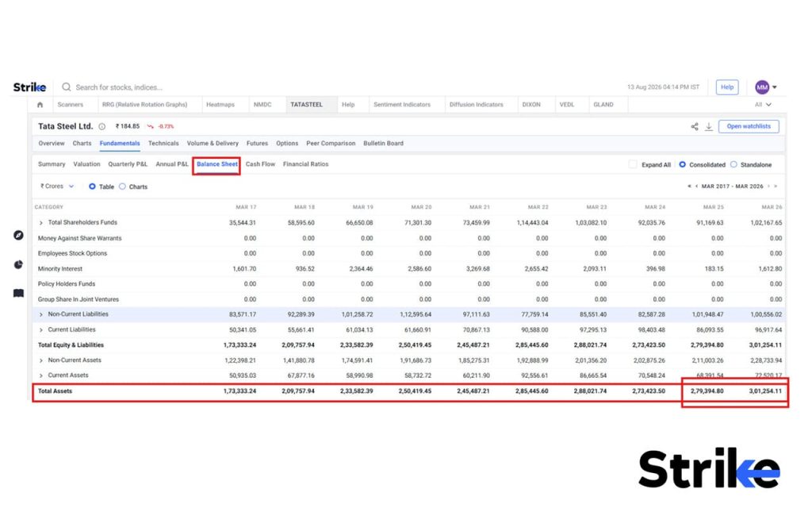812x508 pixels.
Task: Click the Open watchlists button
Action: click(x=749, y=126)
